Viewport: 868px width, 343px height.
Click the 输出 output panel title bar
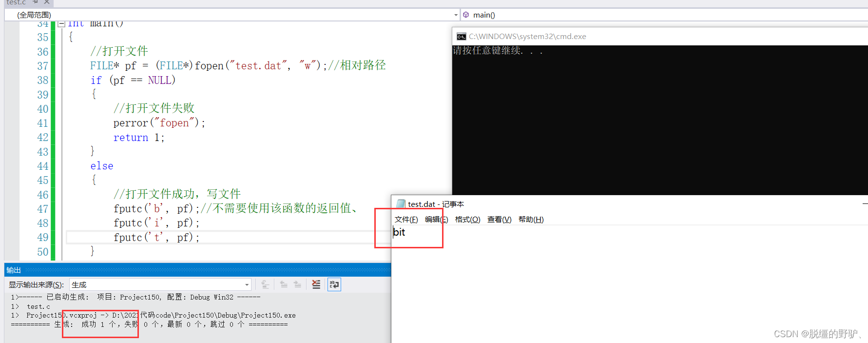[x=197, y=270]
